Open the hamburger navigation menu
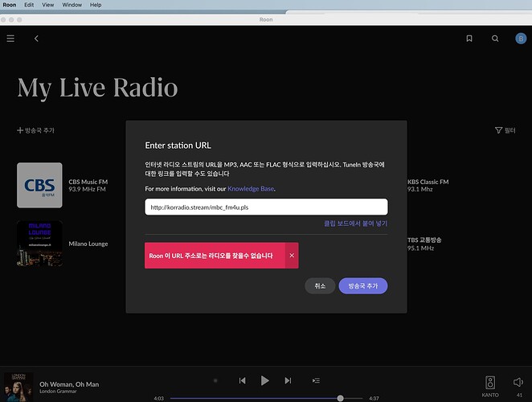This screenshot has width=532, height=402. pos(10,39)
